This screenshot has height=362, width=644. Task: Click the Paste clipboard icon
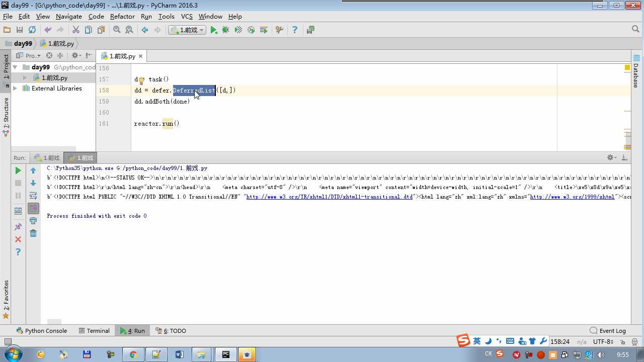point(101,30)
